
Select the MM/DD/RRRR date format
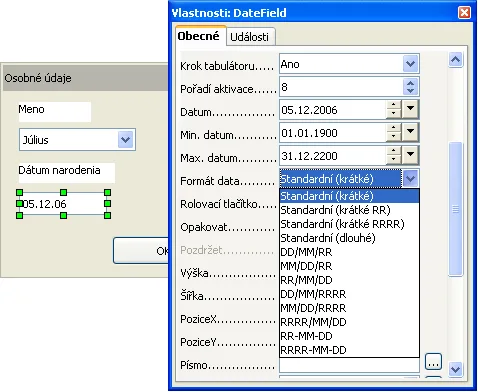(349, 308)
